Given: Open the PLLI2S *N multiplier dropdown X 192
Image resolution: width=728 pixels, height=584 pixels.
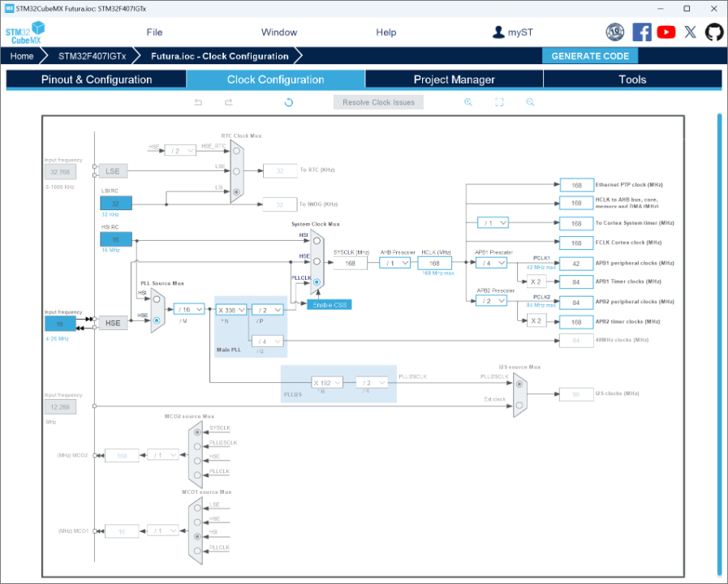Looking at the screenshot, I should click(x=327, y=383).
